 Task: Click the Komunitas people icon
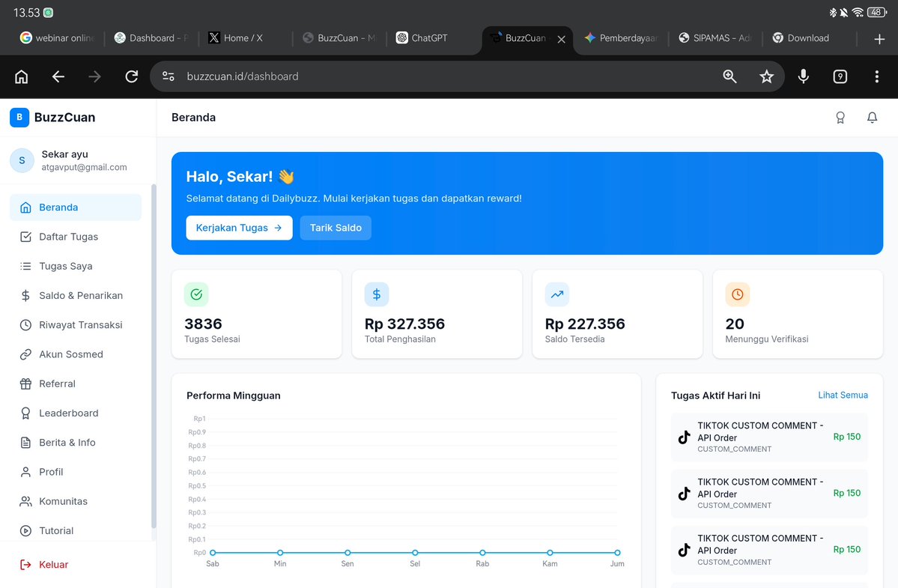(25, 501)
